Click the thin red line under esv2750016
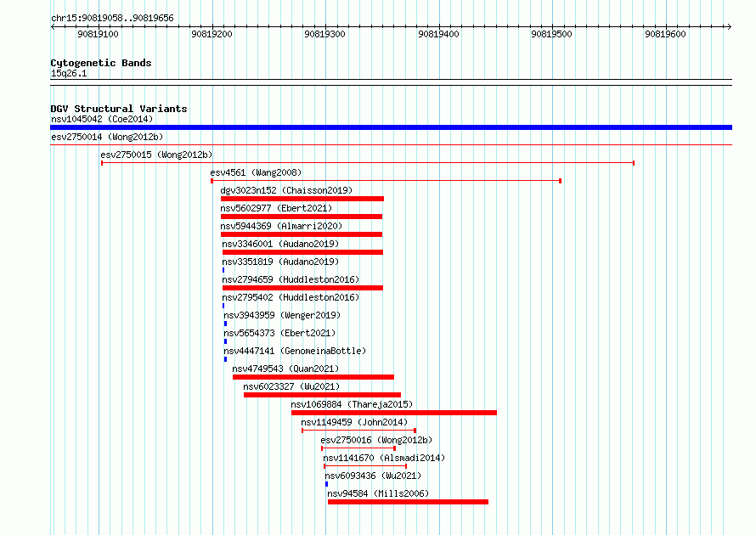The width and height of the screenshot is (756, 535). [358, 448]
